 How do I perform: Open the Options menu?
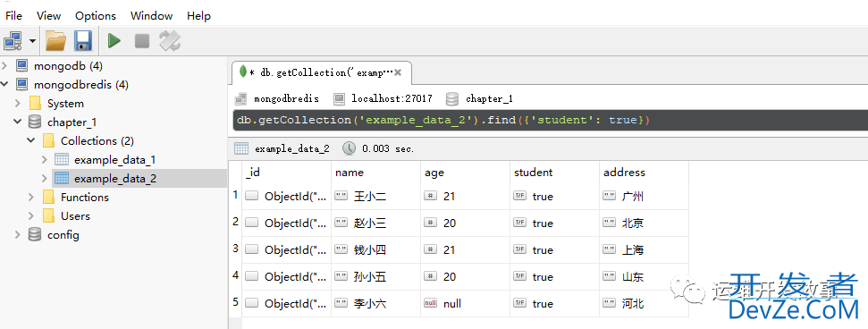96,15
